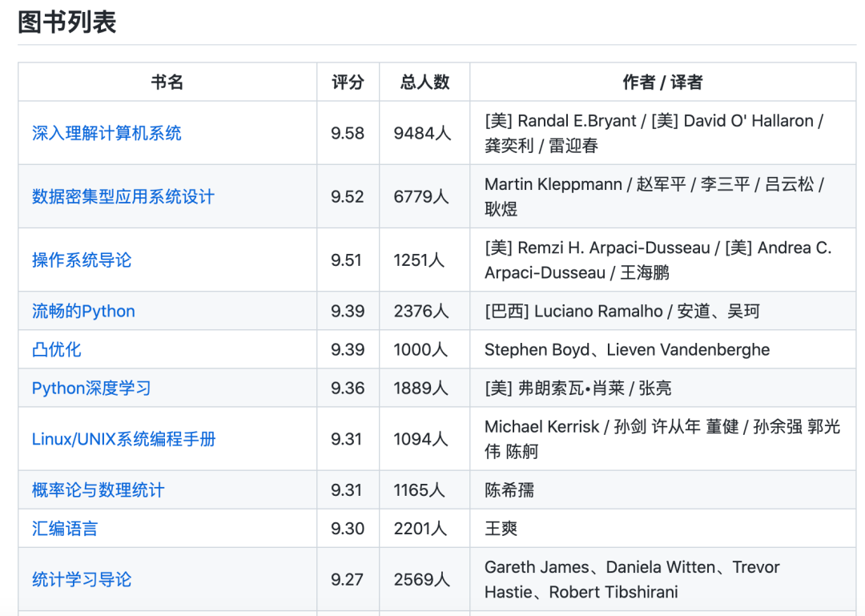Click the 图书列表 heading

click(x=66, y=22)
